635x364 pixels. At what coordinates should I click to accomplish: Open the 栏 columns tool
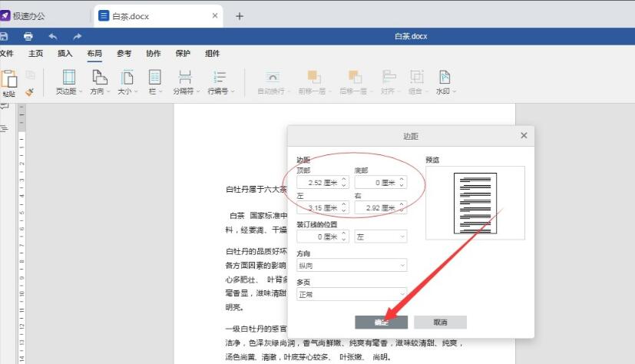[155, 82]
